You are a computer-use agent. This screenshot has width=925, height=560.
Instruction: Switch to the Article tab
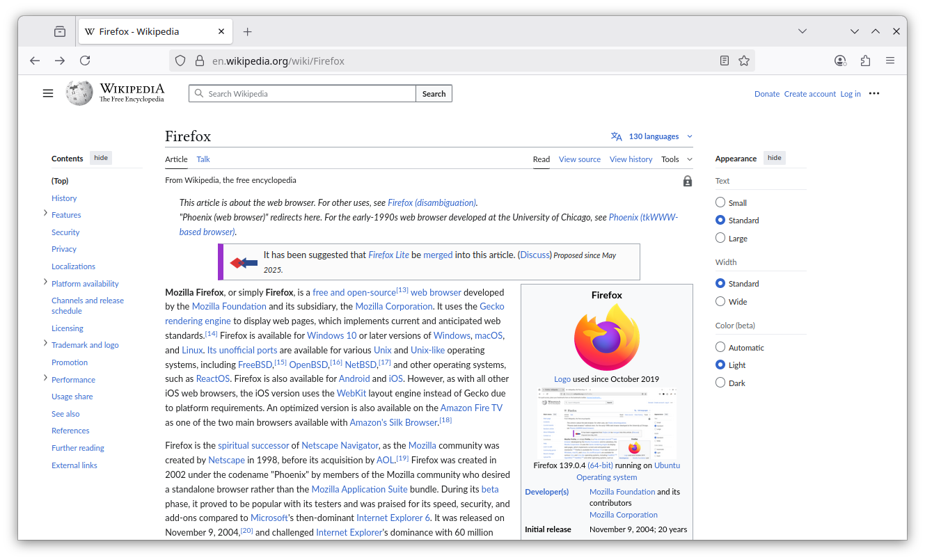[x=176, y=159]
